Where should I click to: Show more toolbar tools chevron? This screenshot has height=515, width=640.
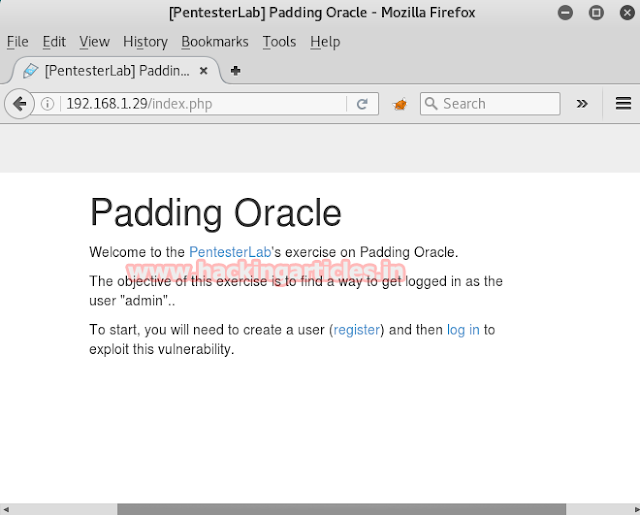click(x=582, y=104)
